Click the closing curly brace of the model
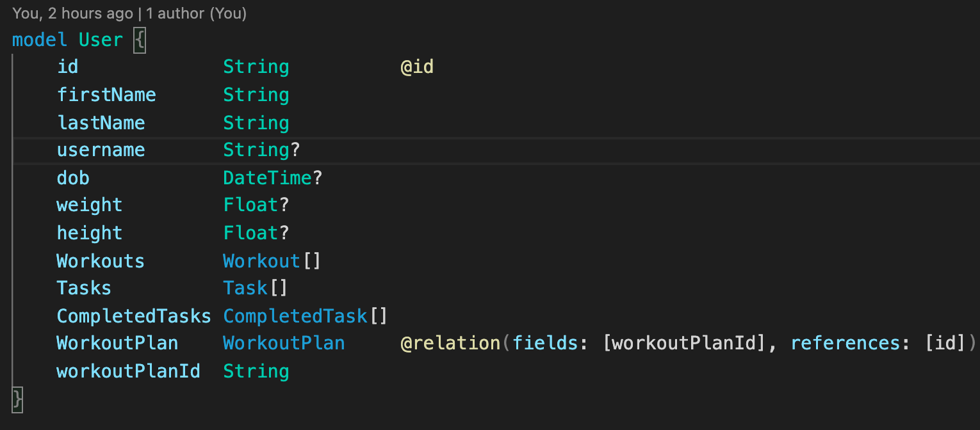The image size is (980, 430). 17,399
